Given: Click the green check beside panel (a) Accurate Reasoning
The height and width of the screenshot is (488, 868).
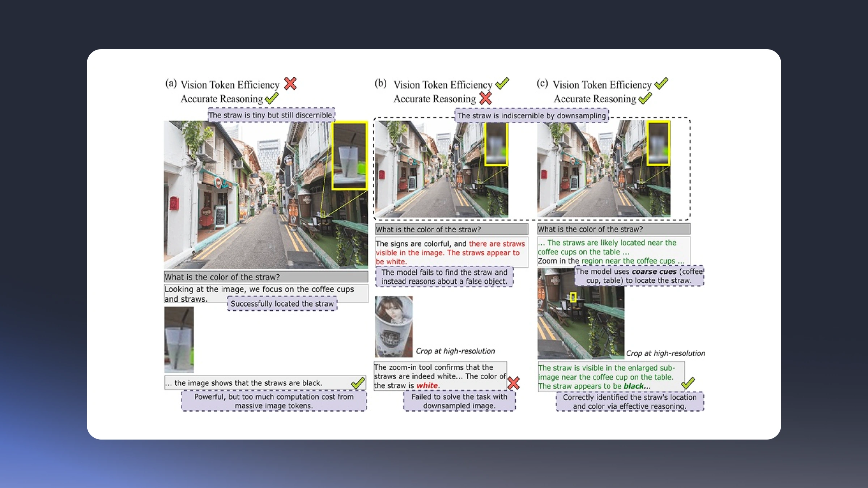Looking at the screenshot, I should [x=272, y=98].
